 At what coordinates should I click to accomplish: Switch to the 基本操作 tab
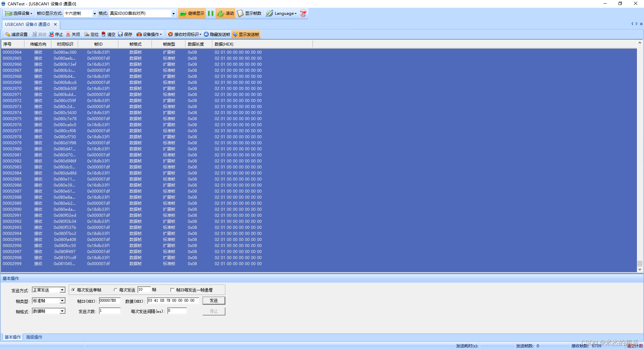point(12,337)
